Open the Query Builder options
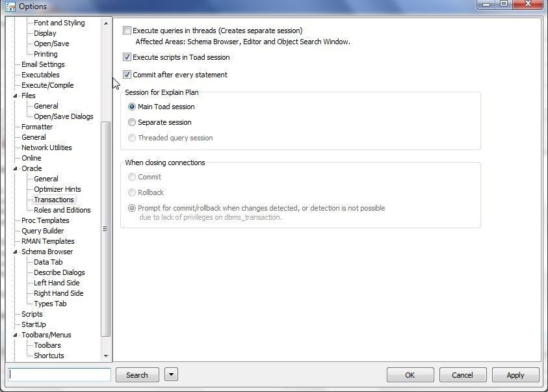 (x=42, y=231)
